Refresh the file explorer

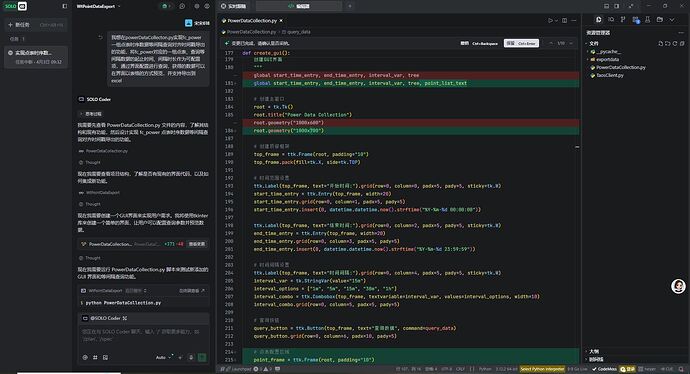[675, 44]
